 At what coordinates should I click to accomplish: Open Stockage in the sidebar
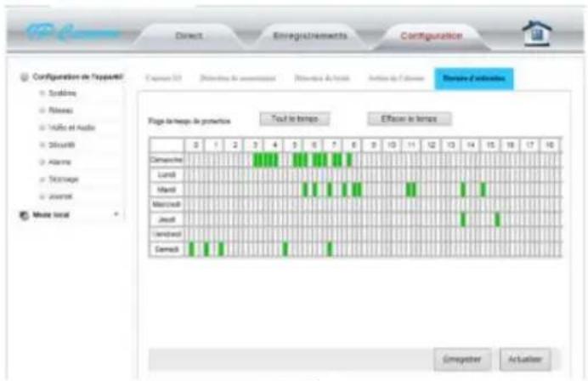coord(64,179)
